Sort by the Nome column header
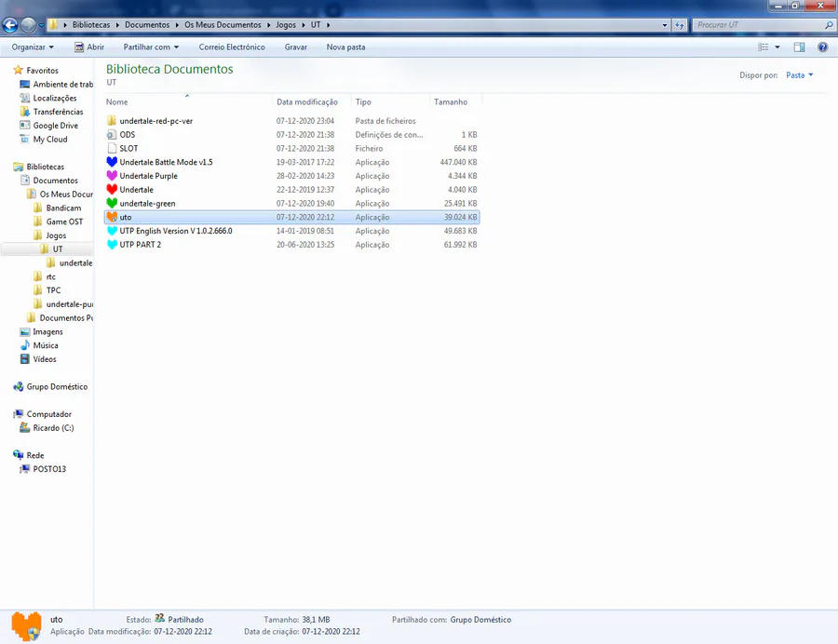The height and width of the screenshot is (644, 838). click(188, 101)
